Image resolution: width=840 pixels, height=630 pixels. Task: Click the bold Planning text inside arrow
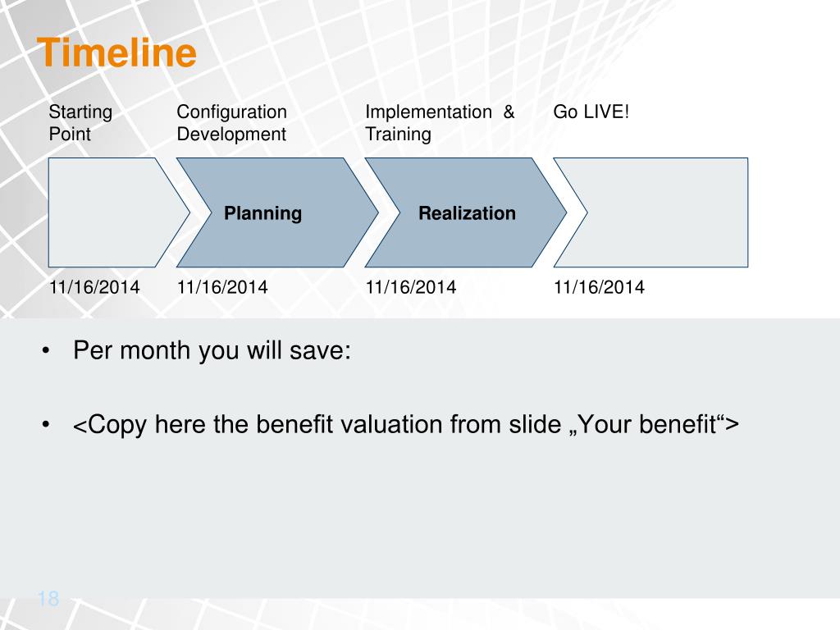[262, 213]
